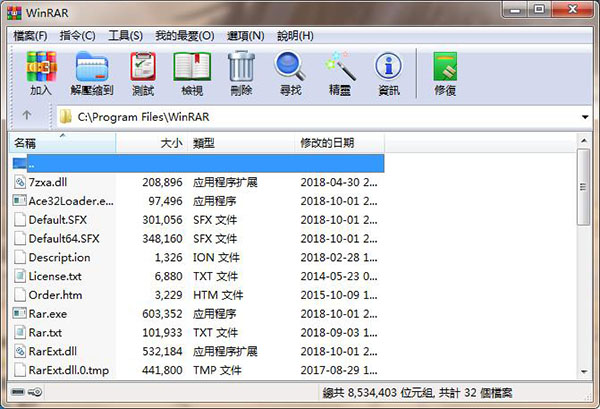Click the Default.SFX file icon
The height and width of the screenshot is (409, 600).
pyautogui.click(x=20, y=220)
